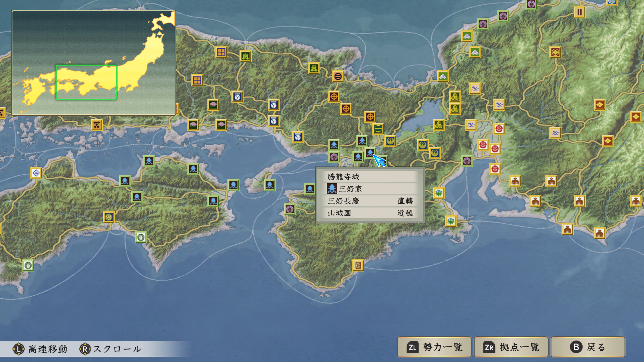Select the navy castle with yellow wheel crest
644x362 pixels.
(109, 217)
